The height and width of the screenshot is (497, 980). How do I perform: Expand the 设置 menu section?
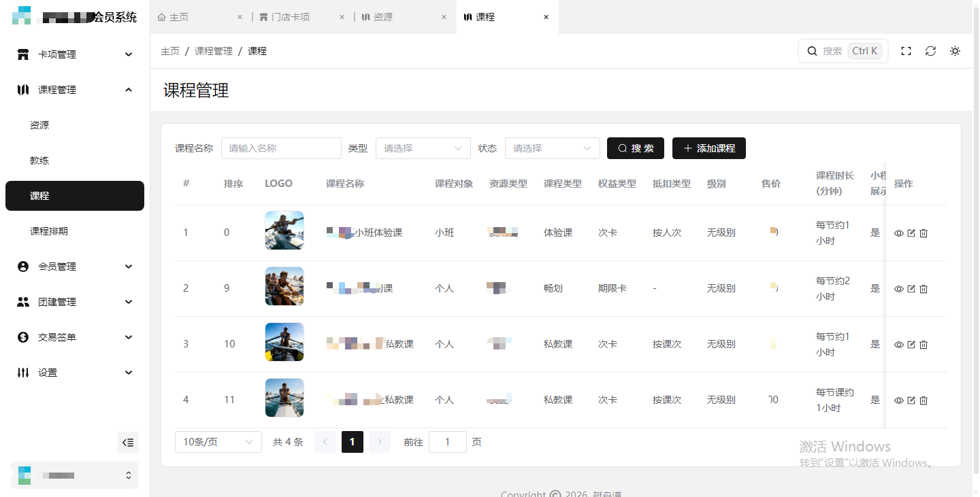74,372
